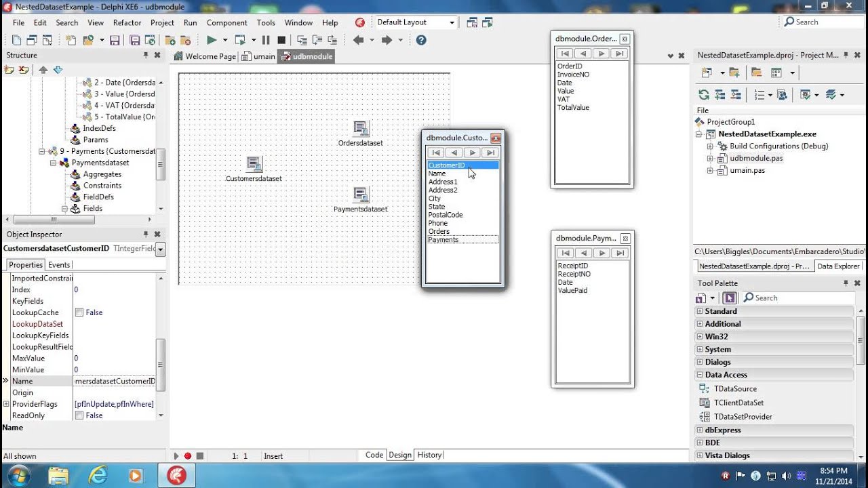The width and height of the screenshot is (868, 488).
Task: Select TClientDataSet in Tool Palette
Action: [738, 403]
